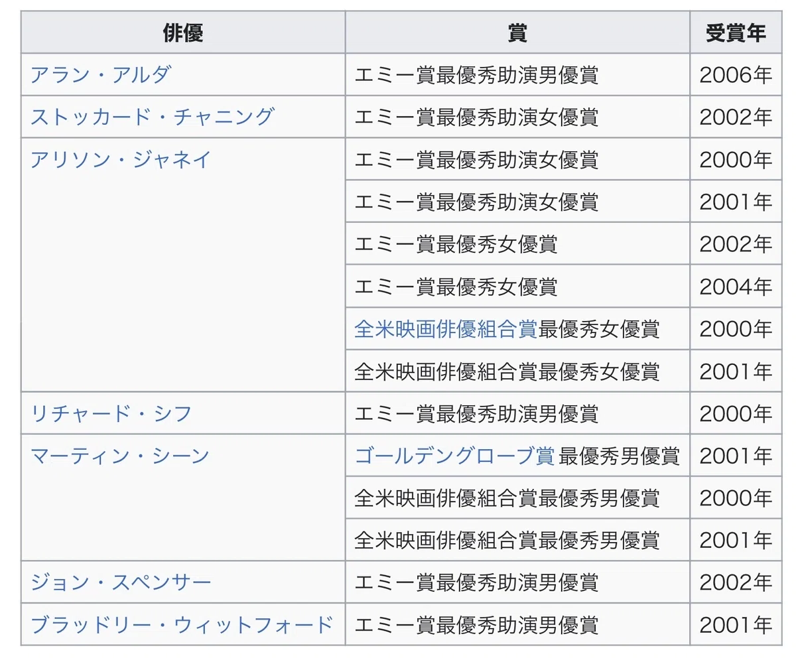
Task: Click ブラッドリー・ウィットフォード's 2001年 year cell
Action: [736, 625]
